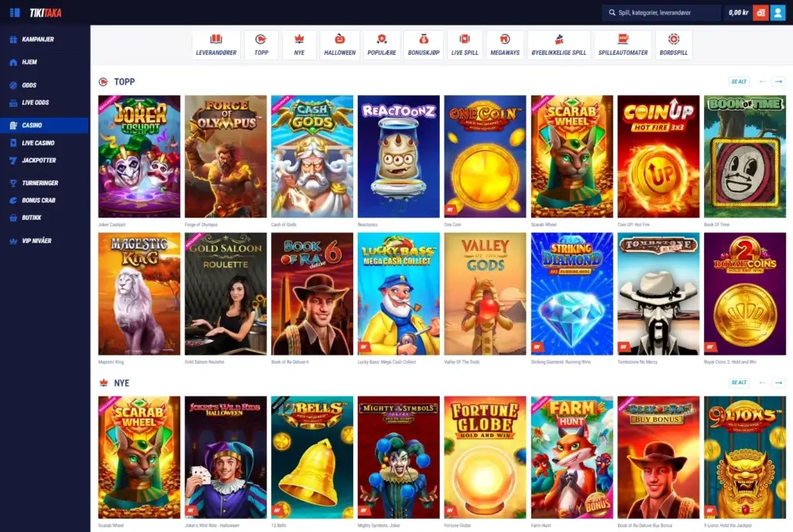793x532 pixels.
Task: Open the Cash of Gods game thumbnail
Action: point(312,156)
